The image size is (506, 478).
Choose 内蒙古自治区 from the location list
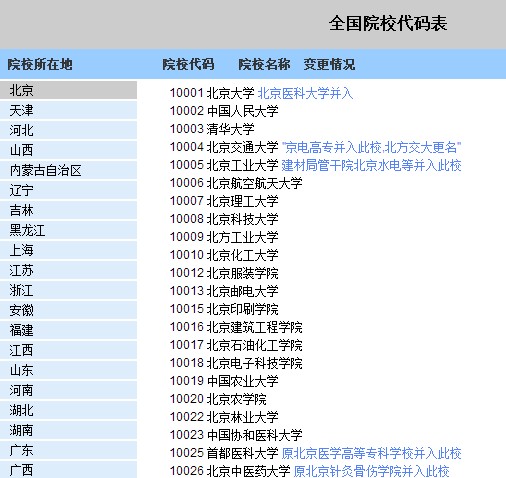68,170
